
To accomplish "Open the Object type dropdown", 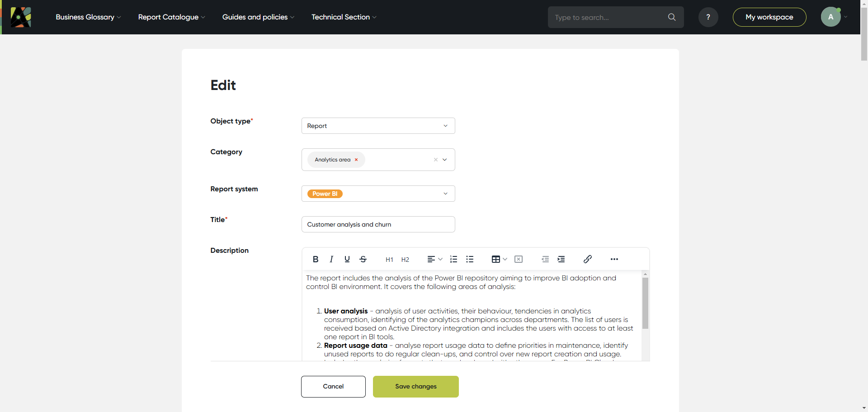I will (378, 126).
